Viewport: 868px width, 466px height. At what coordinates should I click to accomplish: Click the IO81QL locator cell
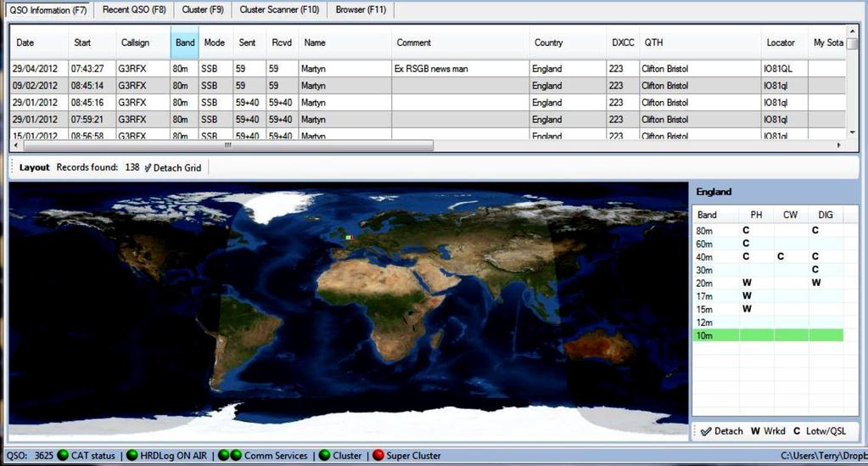tap(784, 69)
